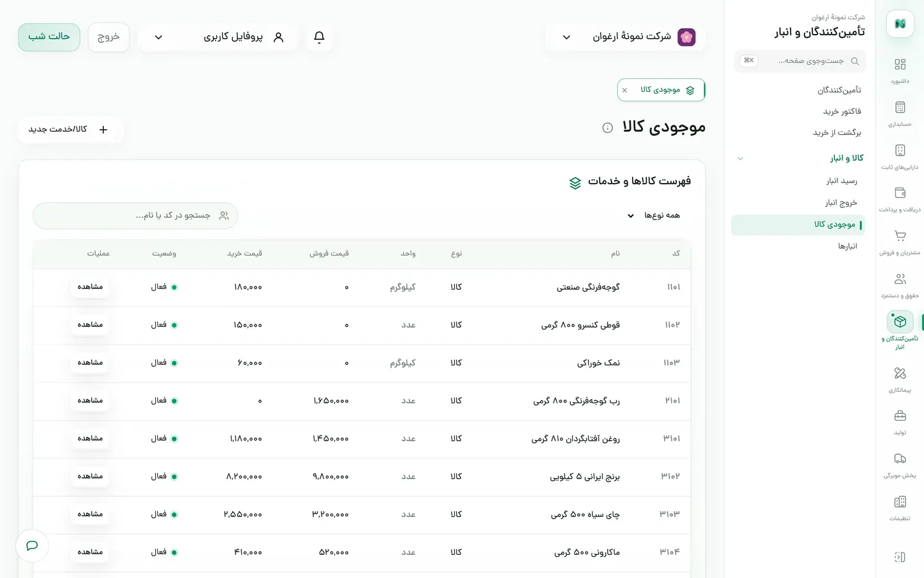Click the کالا/خدمت جدید button
Viewport: 924px width, 578px height.
70,130
